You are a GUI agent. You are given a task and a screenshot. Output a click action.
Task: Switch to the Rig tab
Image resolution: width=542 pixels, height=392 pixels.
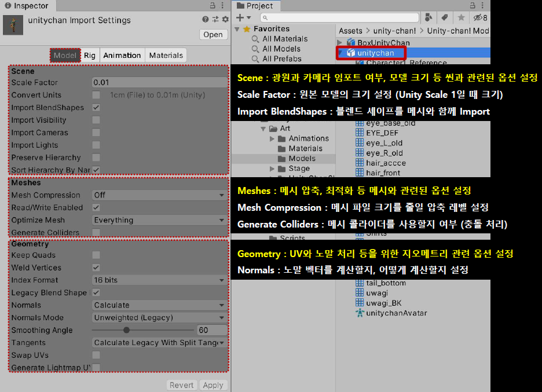(x=90, y=56)
